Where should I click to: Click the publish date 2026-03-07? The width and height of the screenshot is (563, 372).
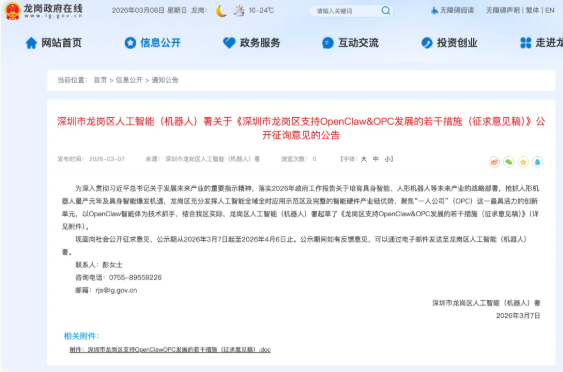[107, 159]
